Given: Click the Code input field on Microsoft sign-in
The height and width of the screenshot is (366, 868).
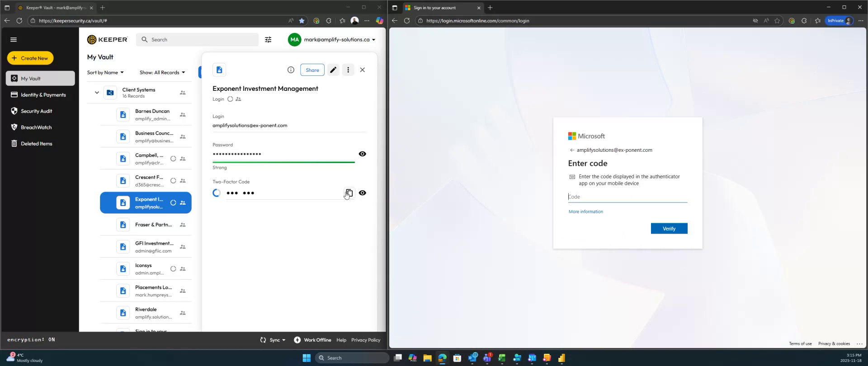Looking at the screenshot, I should point(627,197).
